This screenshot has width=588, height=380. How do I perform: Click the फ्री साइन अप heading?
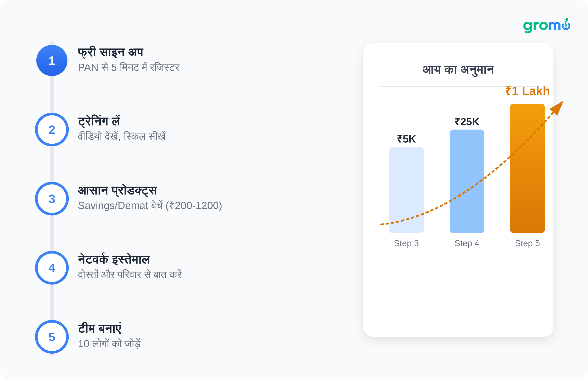click(110, 52)
